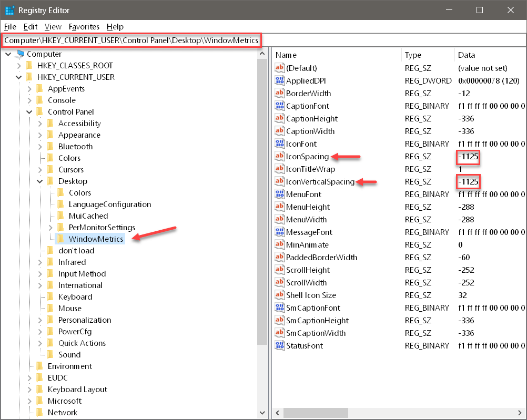Viewport: 527px width, 420px height.
Task: Select the MuiCached key
Action: (88, 216)
